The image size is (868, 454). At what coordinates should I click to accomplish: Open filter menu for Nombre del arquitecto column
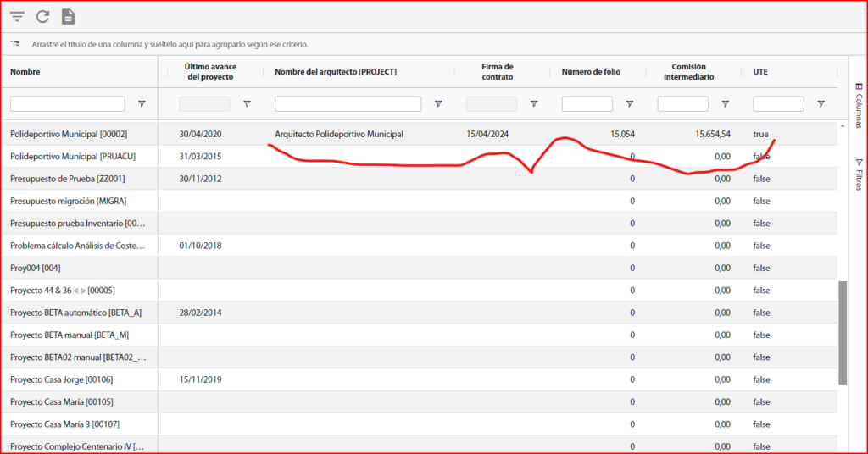pos(438,104)
